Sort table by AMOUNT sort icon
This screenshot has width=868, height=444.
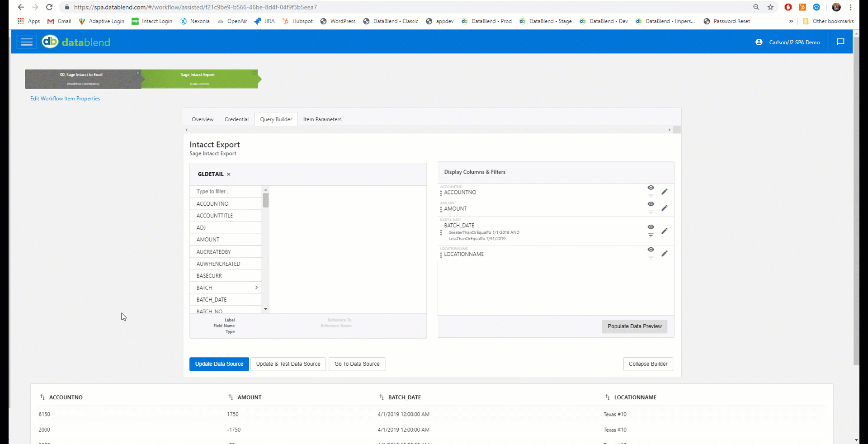tap(231, 397)
